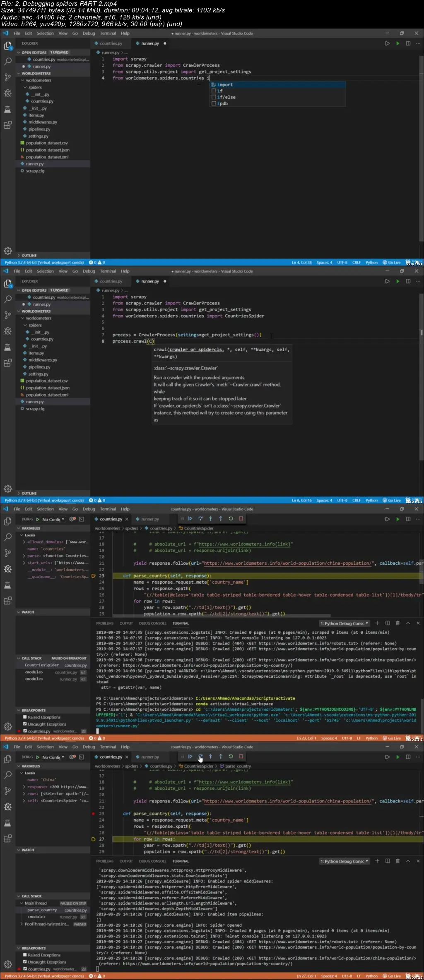Enable Raised Exceptions in paused-on-breakpoint frame
This screenshot has width=424, height=980.
25,717
